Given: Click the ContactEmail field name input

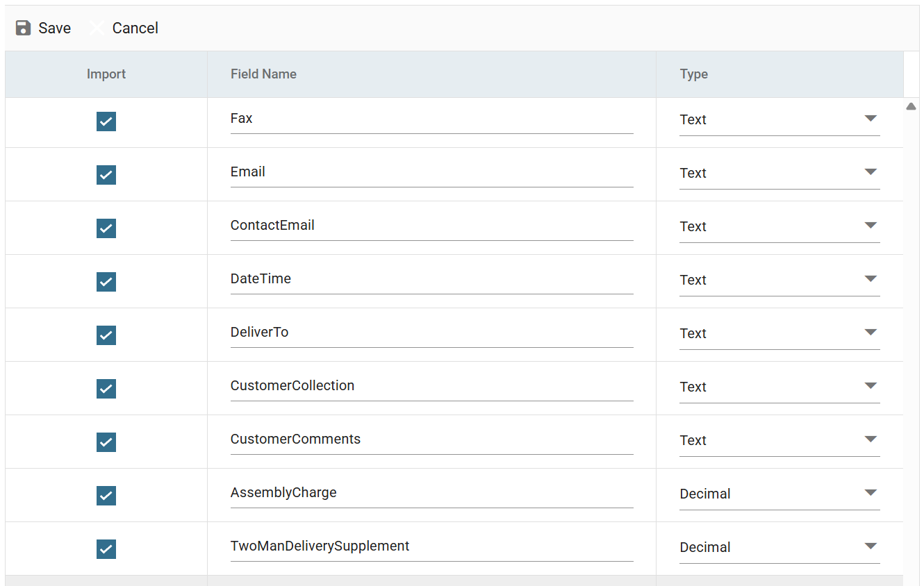Looking at the screenshot, I should point(431,226).
